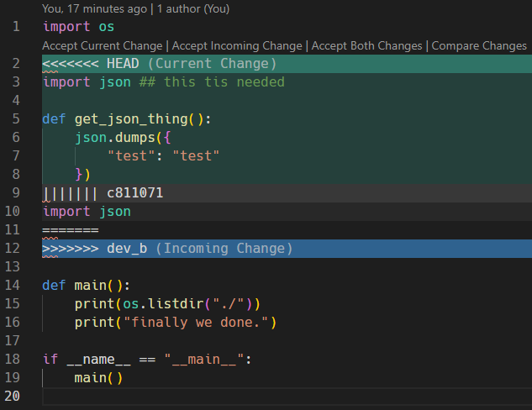Open the Compare Changes link
This screenshot has height=410, width=532.
479,45
